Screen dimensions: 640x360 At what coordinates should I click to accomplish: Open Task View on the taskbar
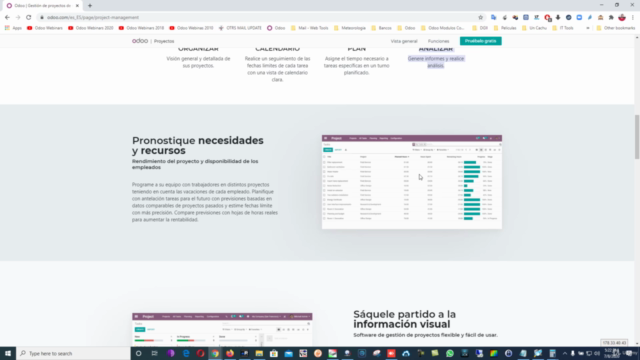154,353
